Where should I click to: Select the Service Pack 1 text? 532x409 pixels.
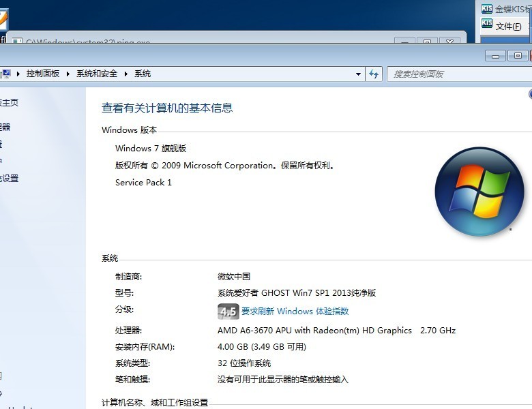(x=143, y=183)
